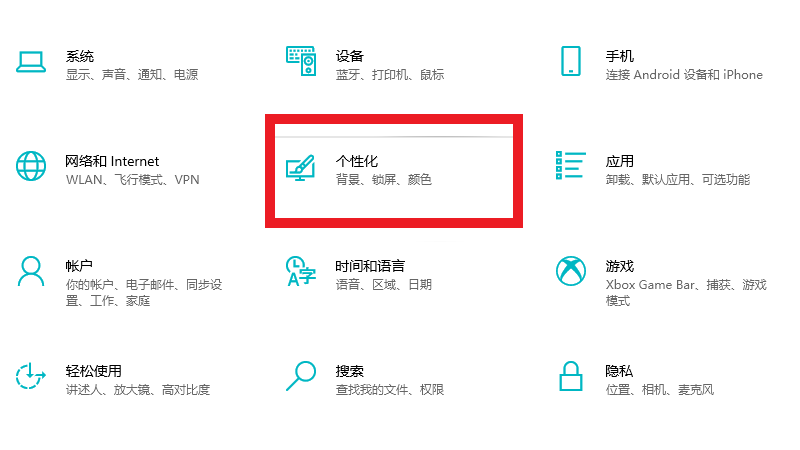
Task: Click the magnifying glass icon for 搜索
Action: [301, 376]
